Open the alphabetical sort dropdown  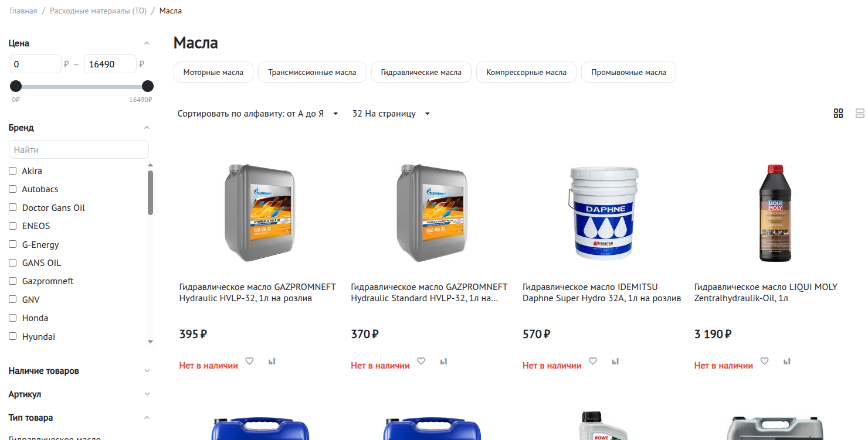tap(258, 114)
